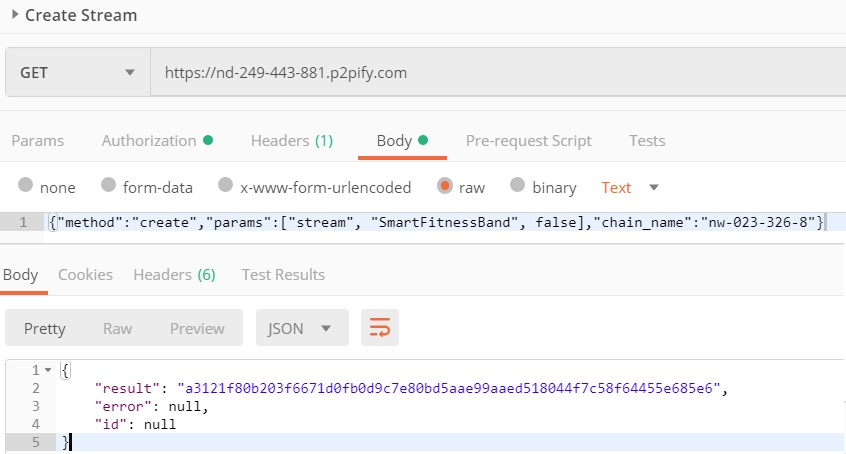Open the response Cookies tab

pos(85,275)
